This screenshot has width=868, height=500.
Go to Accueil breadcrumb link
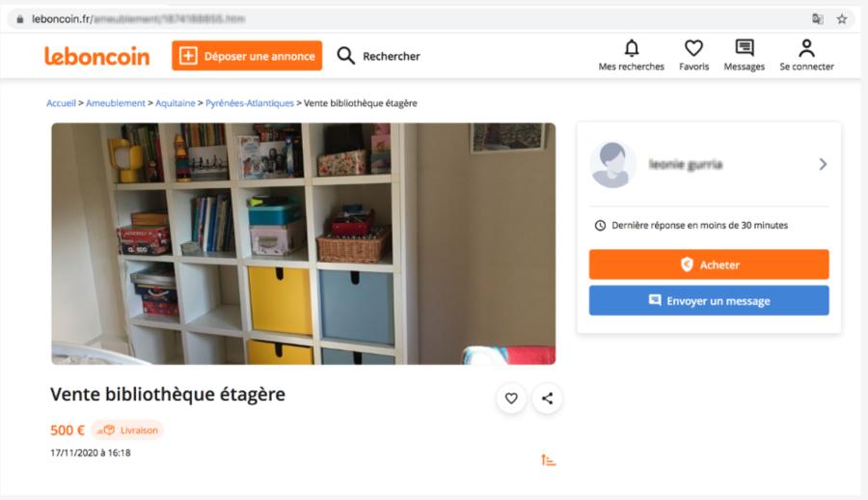[61, 103]
